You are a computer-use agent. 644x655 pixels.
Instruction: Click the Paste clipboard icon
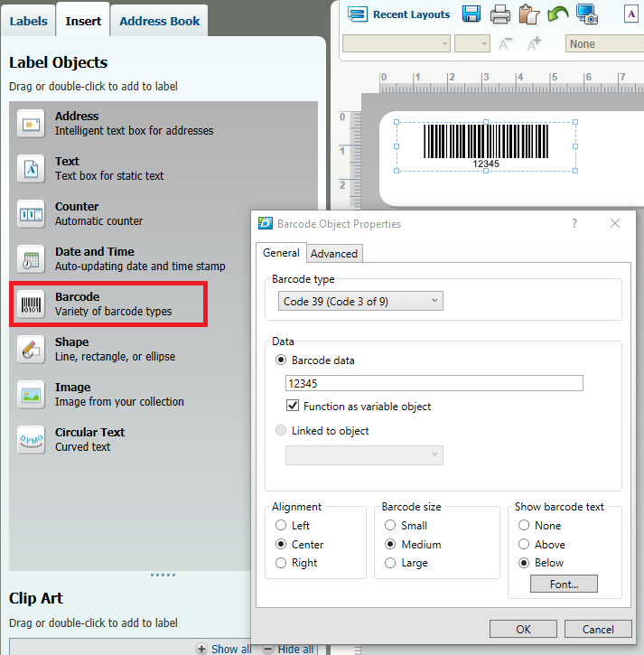point(528,14)
